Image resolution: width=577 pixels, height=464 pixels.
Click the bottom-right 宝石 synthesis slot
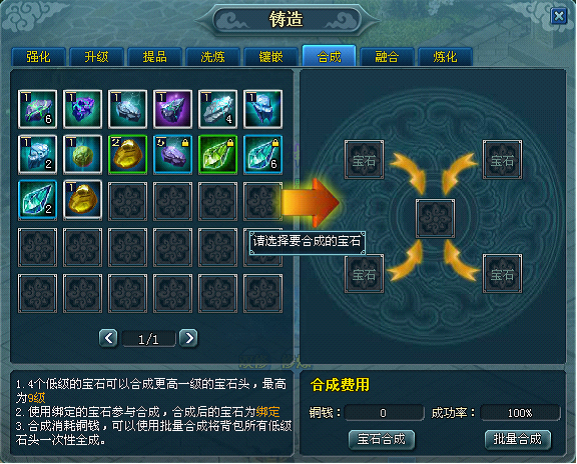click(502, 273)
